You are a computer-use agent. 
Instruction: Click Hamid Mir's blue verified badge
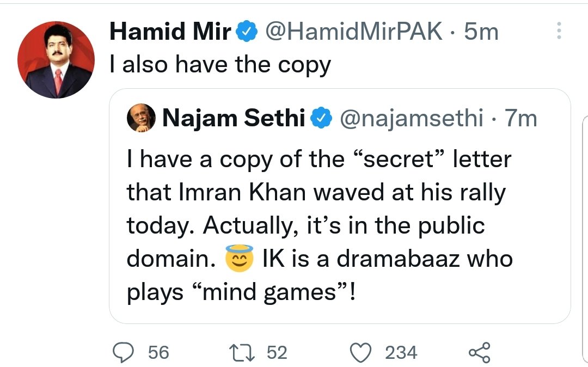coord(247,31)
